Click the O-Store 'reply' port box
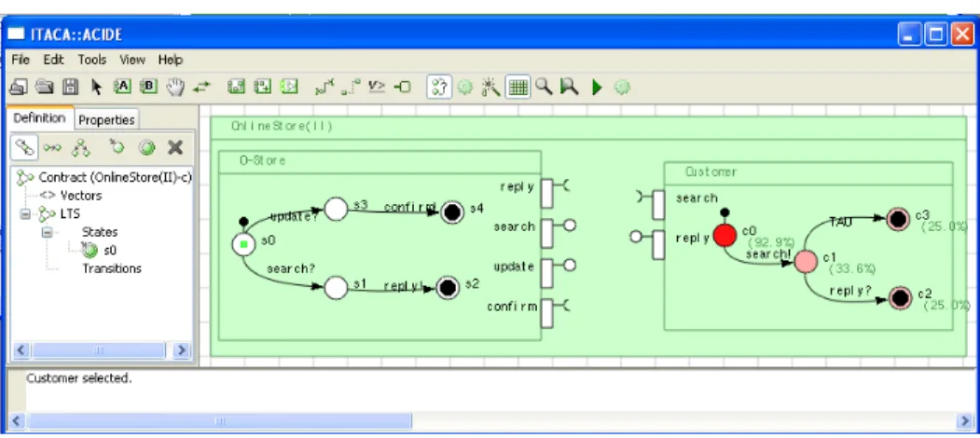 pyautogui.click(x=546, y=193)
